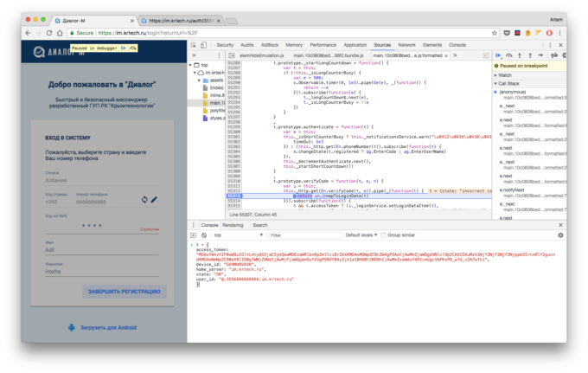
Task: Open the Search drawer tab
Action: click(x=260, y=225)
